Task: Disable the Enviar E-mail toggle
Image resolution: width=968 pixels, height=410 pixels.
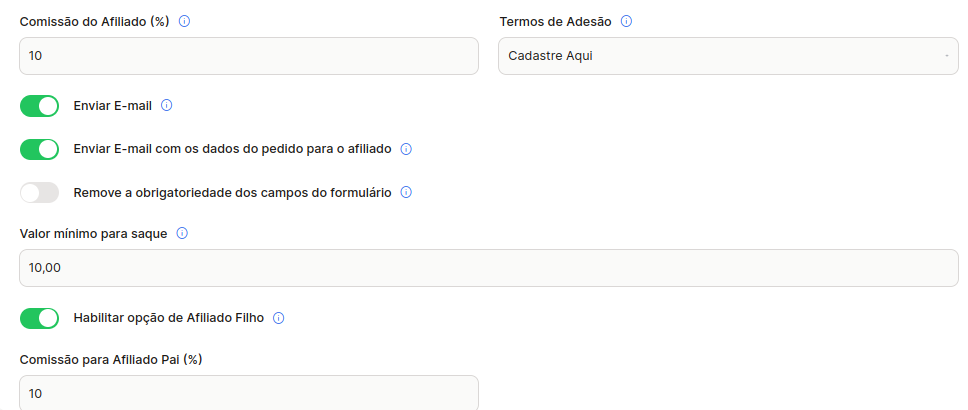Action: pos(40,106)
